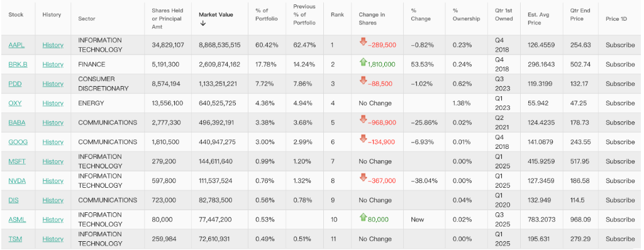Sort by the Price 1D column header
Screen dimensions: 644x250
tap(616, 18)
